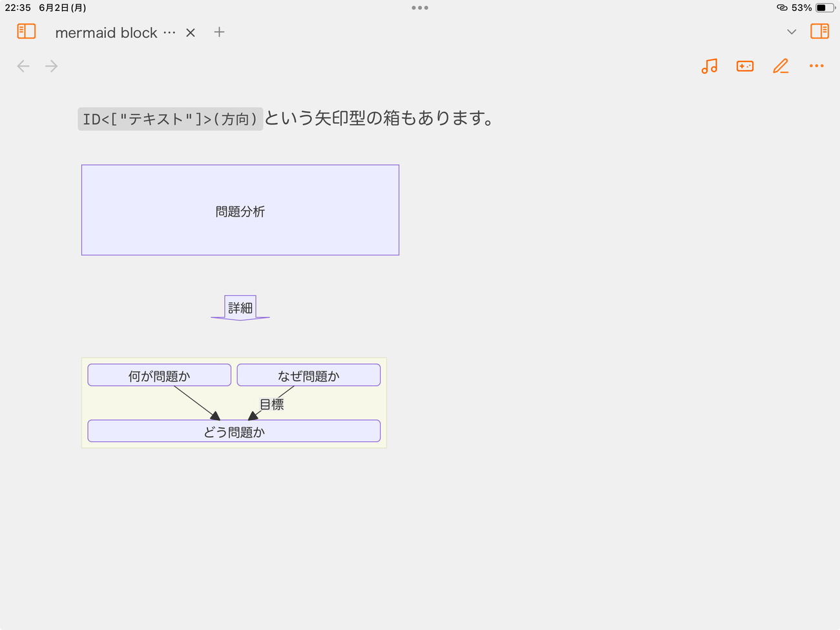Click the inline code ID<["テキスト"]>(方向)

171,119
